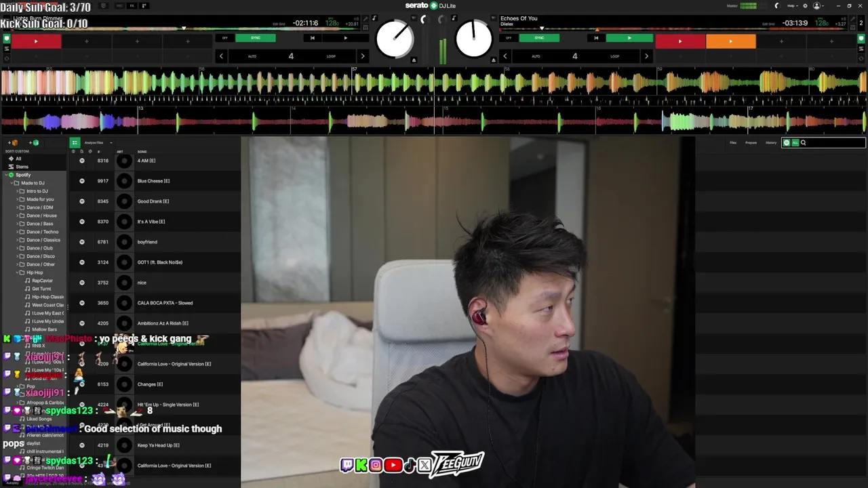Click album art for track nice

point(124,283)
